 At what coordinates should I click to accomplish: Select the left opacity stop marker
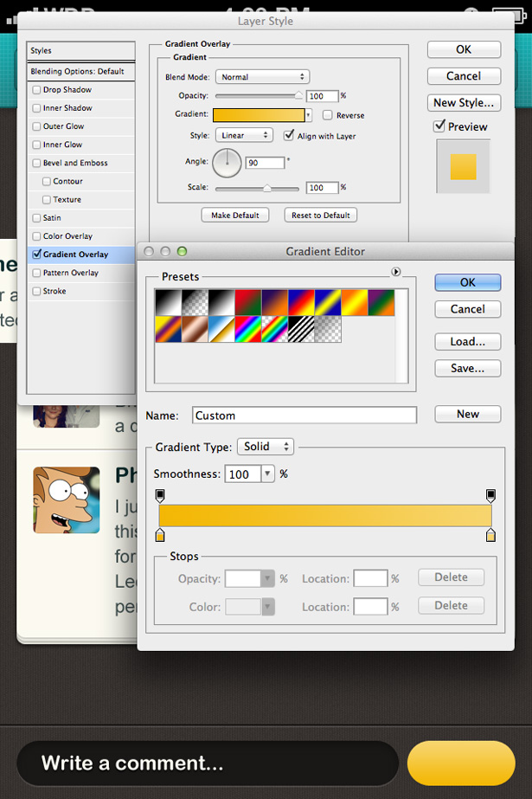coord(160,496)
